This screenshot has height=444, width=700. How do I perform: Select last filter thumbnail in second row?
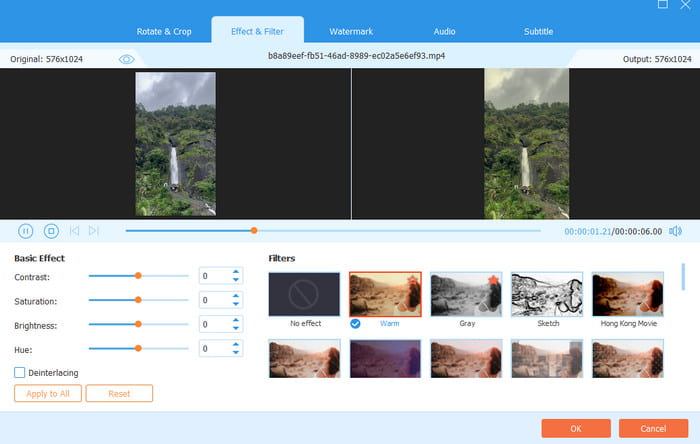[628, 359]
